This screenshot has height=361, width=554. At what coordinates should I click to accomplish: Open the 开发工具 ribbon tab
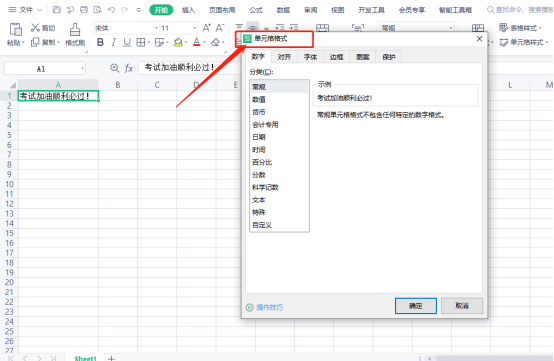371,10
